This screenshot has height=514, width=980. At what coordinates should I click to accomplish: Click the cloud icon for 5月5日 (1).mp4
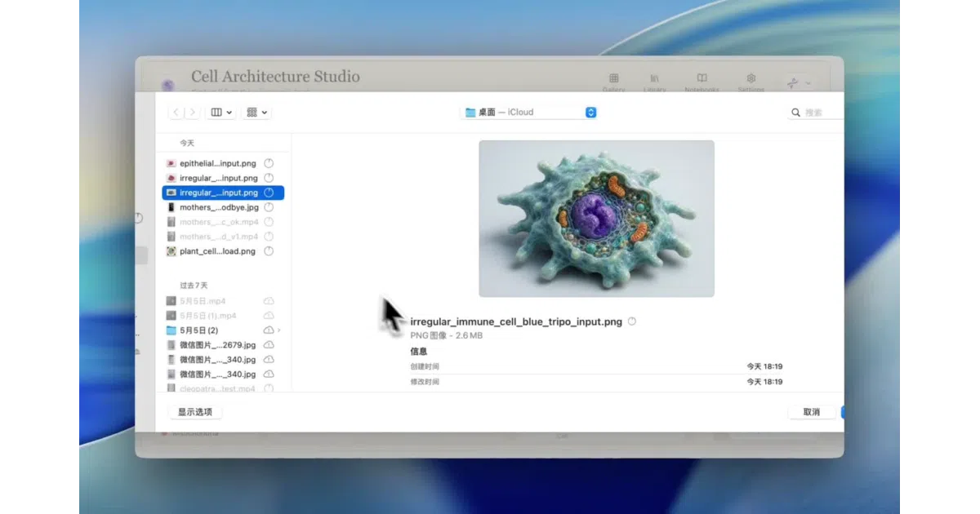(269, 315)
